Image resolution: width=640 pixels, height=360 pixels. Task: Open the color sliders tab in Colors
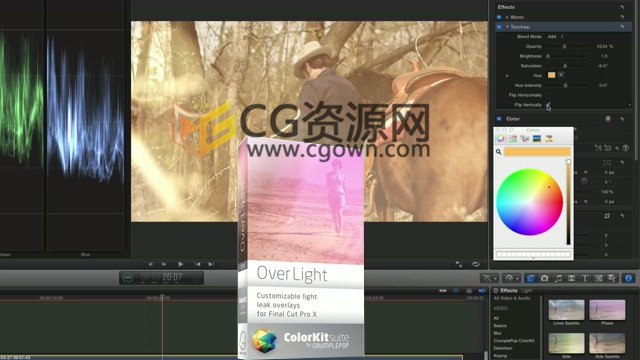pos(513,139)
